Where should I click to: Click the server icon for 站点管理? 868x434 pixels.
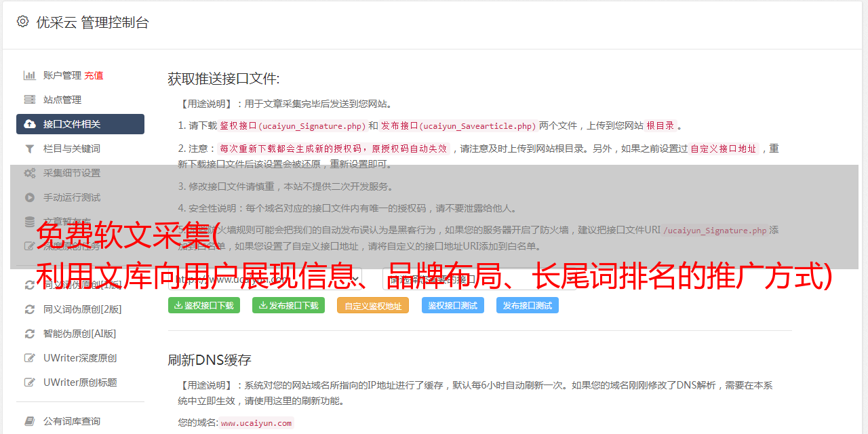[x=30, y=100]
